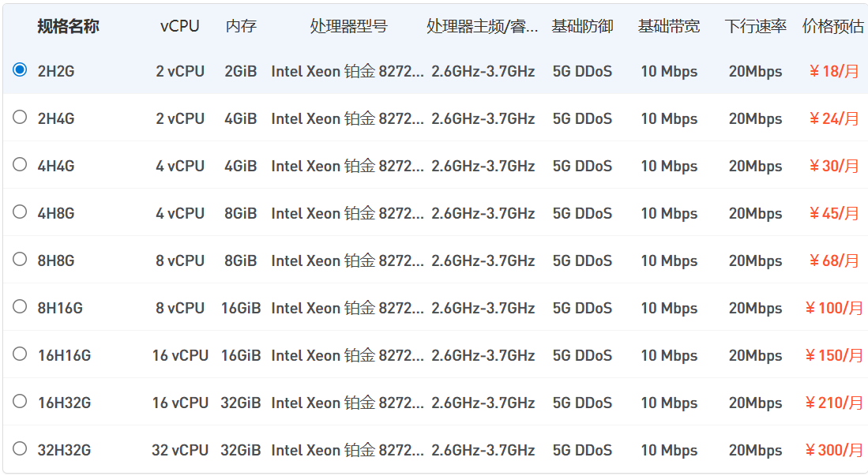This screenshot has width=868, height=476.
Task: Choose the 8H16G radio option
Action: (x=20, y=307)
